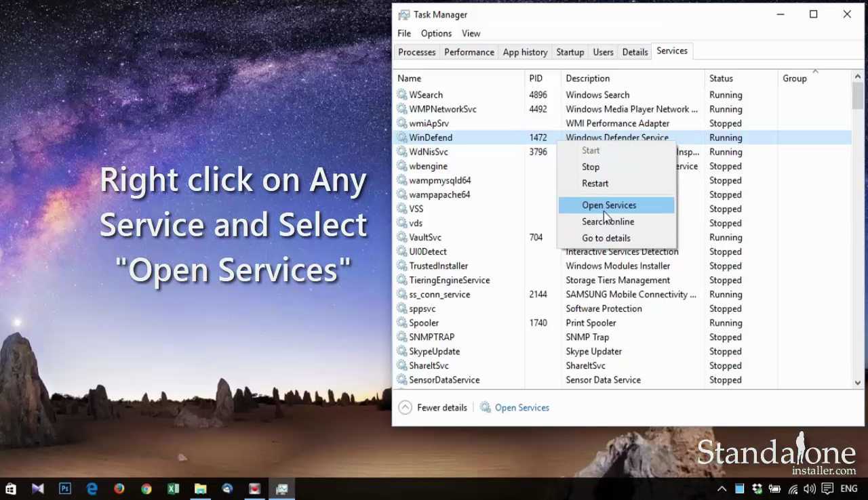868x500 pixels.
Task: Switch to the Users tab
Action: (x=603, y=52)
